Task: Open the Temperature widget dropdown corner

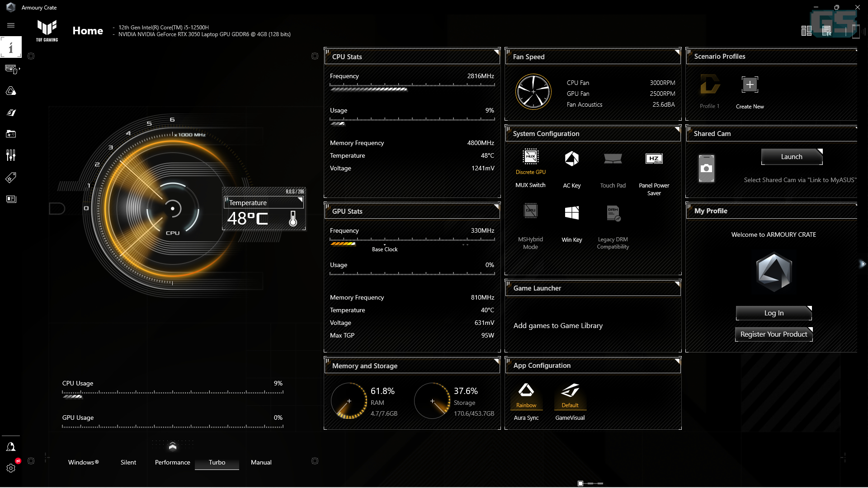Action: point(300,200)
